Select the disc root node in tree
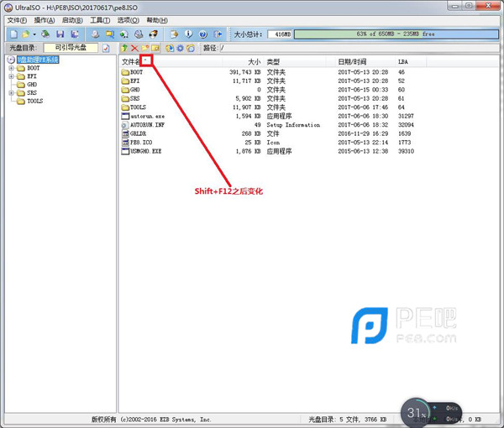This screenshot has height=428, width=504. 38,60
